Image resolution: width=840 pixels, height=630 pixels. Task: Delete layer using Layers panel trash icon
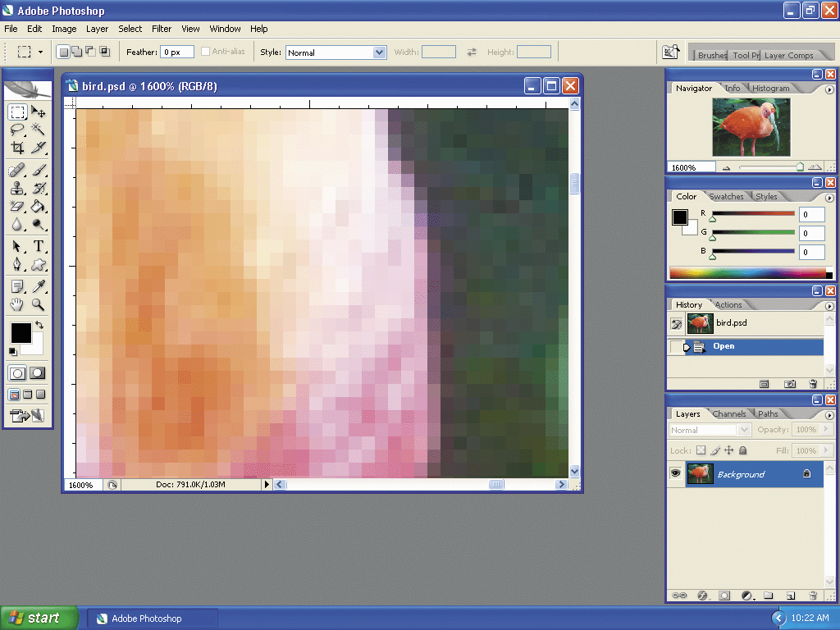(812, 595)
